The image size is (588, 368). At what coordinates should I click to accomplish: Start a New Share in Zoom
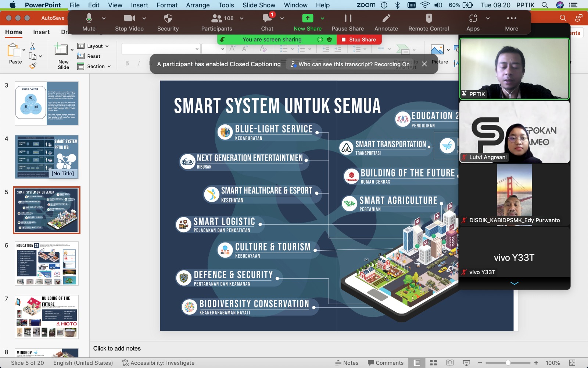[x=308, y=23]
